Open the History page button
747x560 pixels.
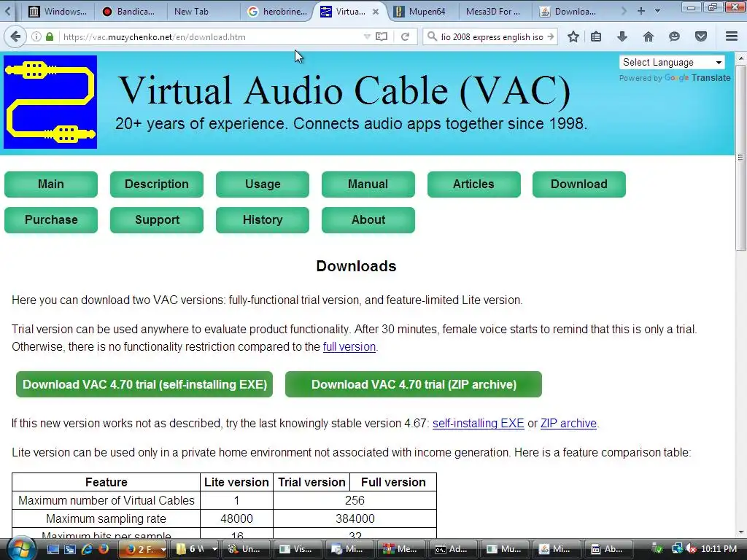[x=263, y=220]
